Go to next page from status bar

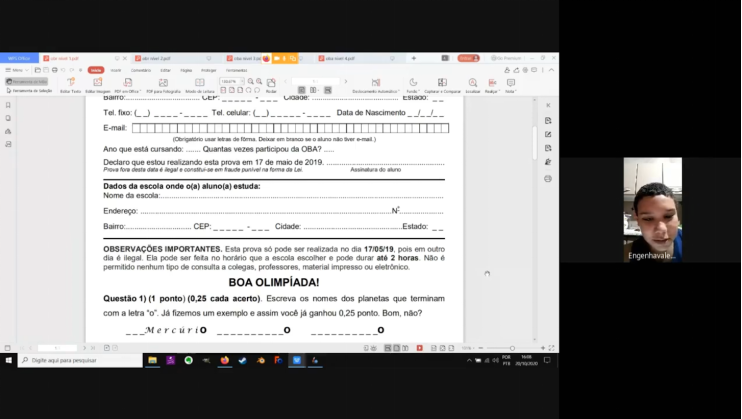click(85, 348)
